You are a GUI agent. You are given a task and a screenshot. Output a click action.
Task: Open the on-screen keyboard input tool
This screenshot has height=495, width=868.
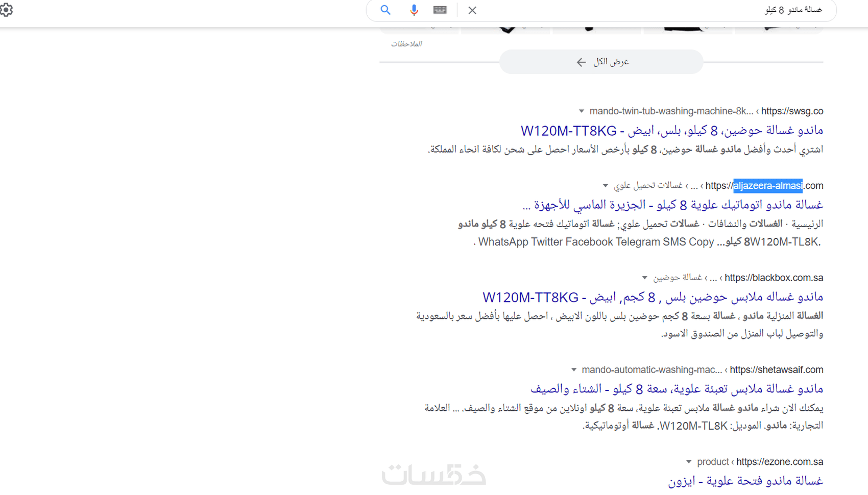click(x=440, y=10)
